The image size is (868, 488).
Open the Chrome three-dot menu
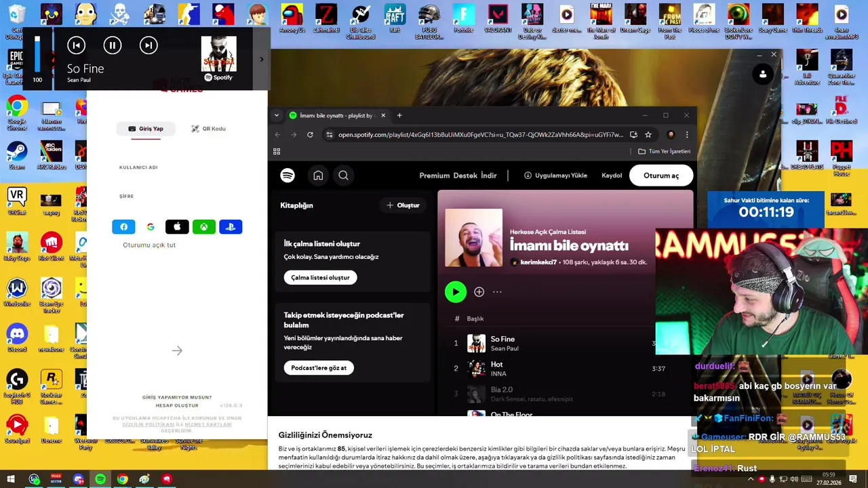click(x=687, y=135)
